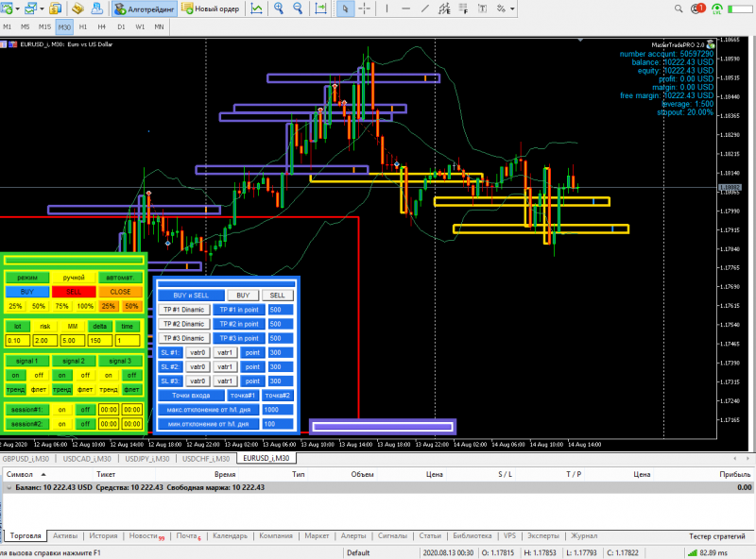Select the trendline drawing tool
This screenshot has width=756, height=559.
[424, 8]
